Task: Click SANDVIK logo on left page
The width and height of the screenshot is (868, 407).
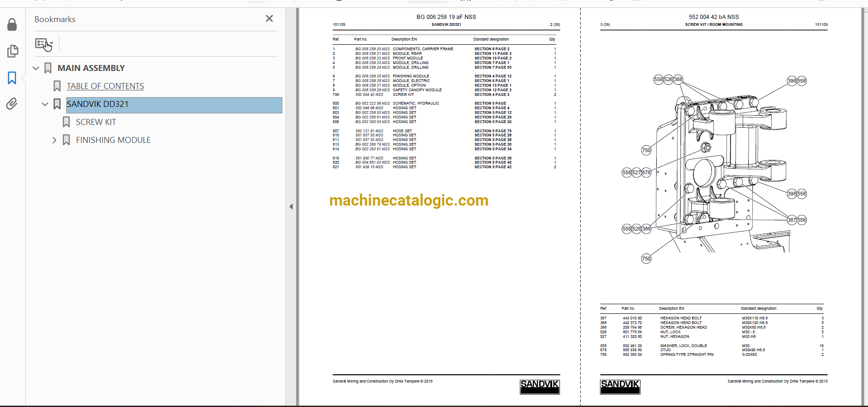Action: click(540, 387)
